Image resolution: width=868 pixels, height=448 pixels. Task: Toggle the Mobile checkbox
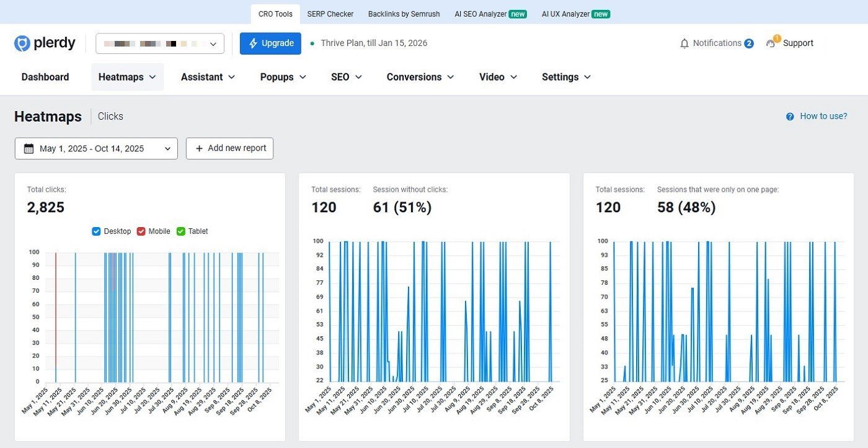coord(141,231)
